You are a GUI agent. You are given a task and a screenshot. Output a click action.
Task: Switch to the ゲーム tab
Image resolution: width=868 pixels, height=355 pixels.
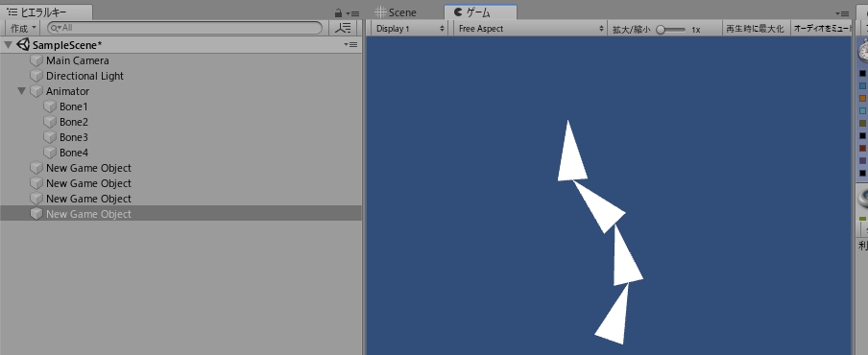click(x=480, y=12)
